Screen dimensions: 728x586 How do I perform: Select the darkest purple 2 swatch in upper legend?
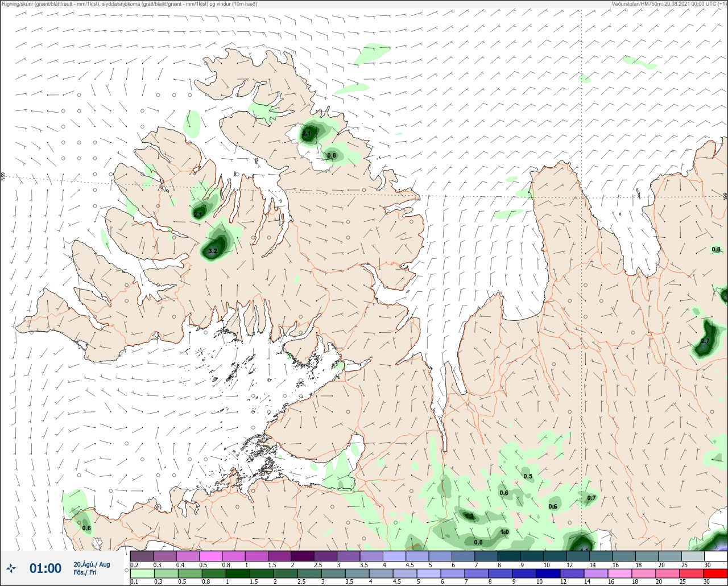pos(303,556)
